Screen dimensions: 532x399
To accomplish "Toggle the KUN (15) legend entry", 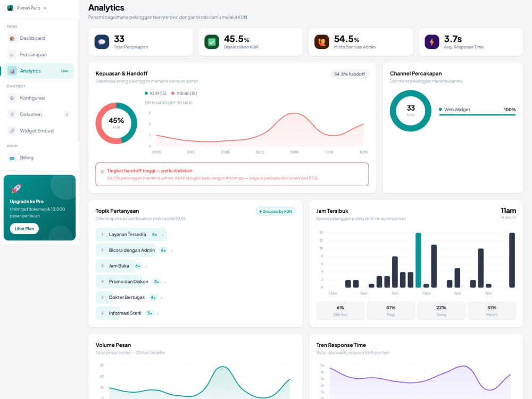I will [x=155, y=93].
